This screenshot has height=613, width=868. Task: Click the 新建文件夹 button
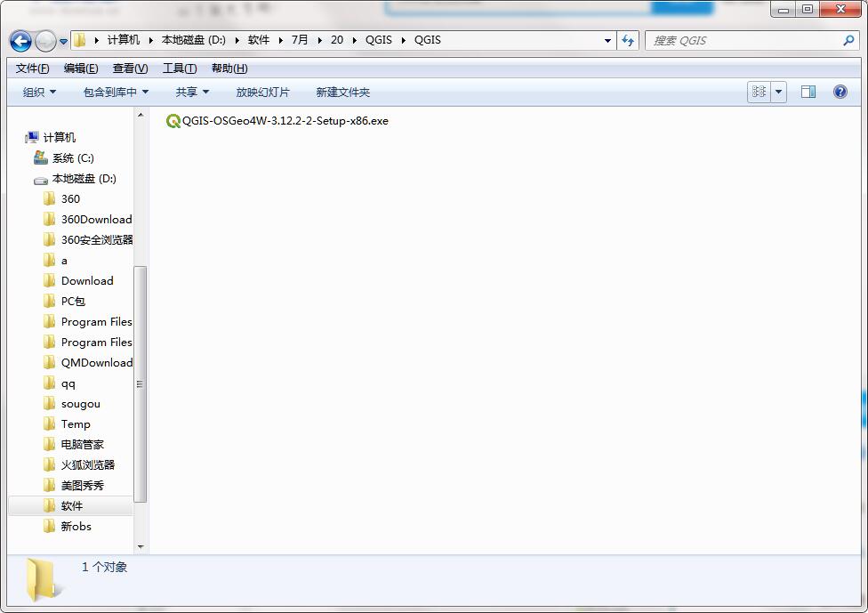(342, 92)
